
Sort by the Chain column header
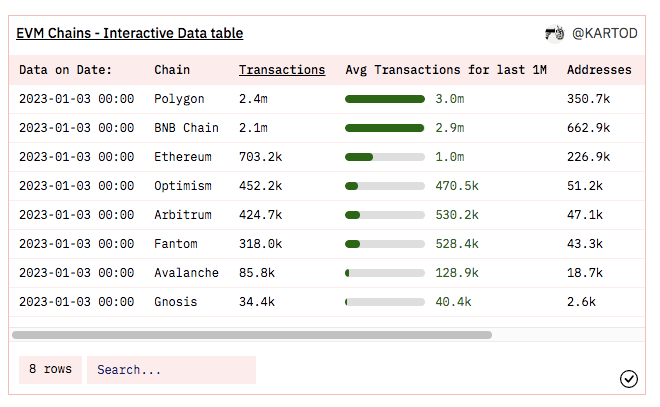coord(171,70)
